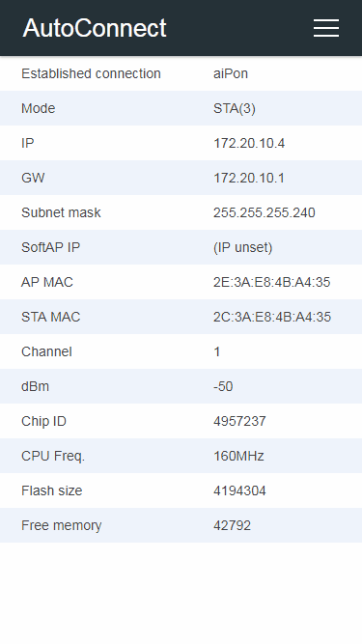Select the Established connection value aiPon
362x644 pixels.
(231, 73)
